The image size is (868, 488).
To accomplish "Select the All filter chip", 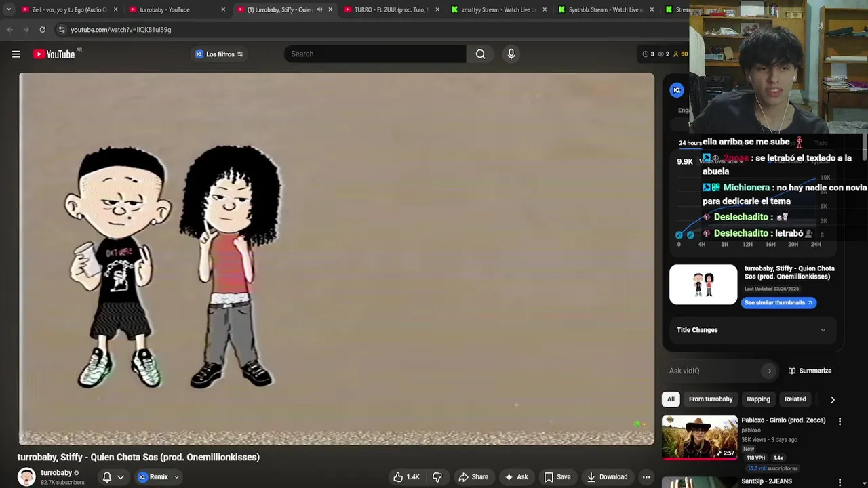I will pos(671,399).
